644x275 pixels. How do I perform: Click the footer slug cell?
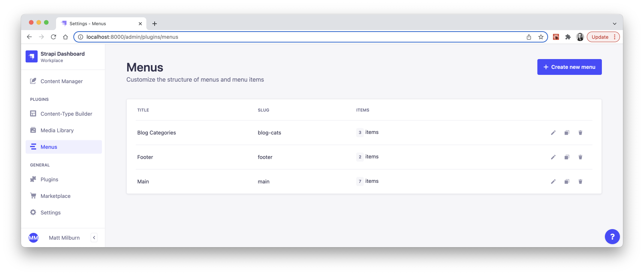pos(265,157)
